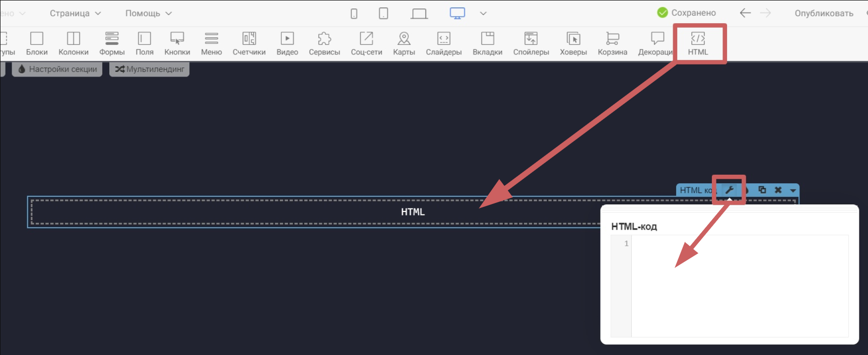Screen dimensions: 868x355
Task: Switch to mobile phone preview
Action: [354, 14]
